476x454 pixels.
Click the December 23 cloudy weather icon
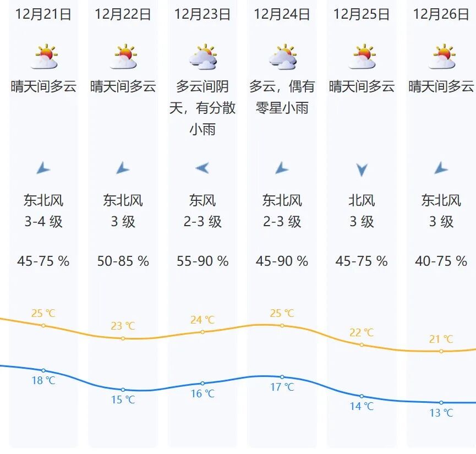(x=203, y=57)
